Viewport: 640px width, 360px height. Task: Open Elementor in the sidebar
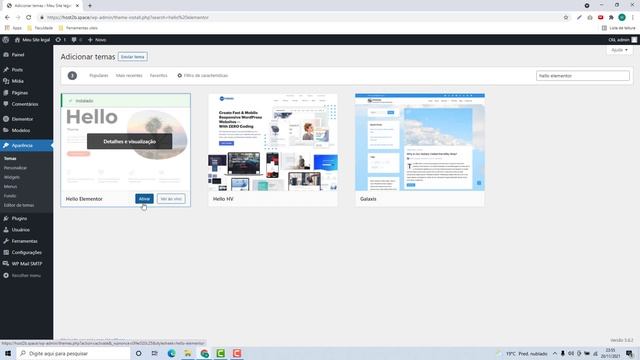coord(22,119)
